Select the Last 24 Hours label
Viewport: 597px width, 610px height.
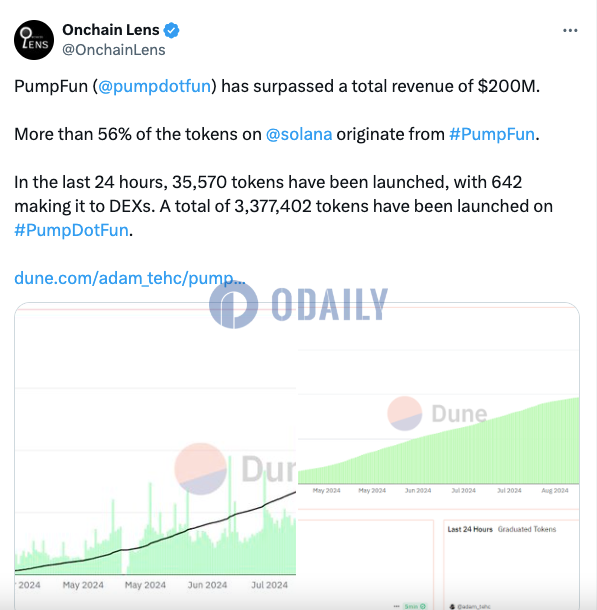[x=470, y=529]
